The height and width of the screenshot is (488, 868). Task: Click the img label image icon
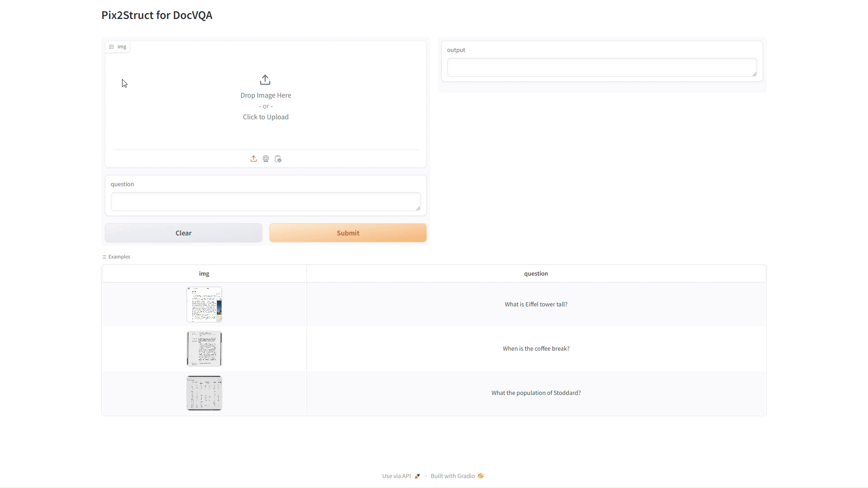point(112,47)
